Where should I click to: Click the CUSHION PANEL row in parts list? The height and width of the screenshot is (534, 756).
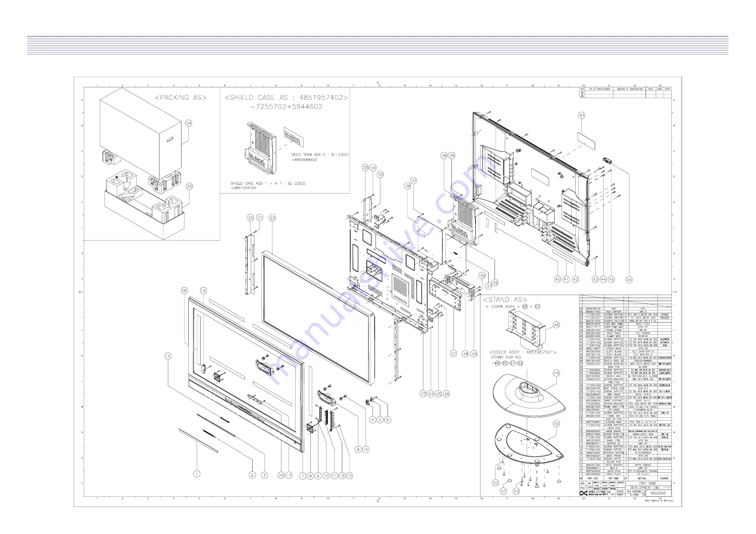pyautogui.click(x=625, y=422)
